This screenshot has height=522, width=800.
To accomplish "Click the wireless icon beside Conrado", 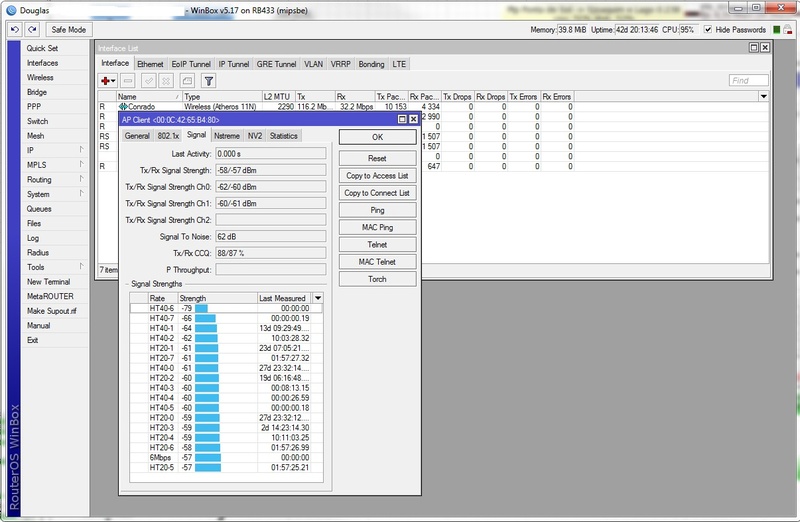I will 122,106.
